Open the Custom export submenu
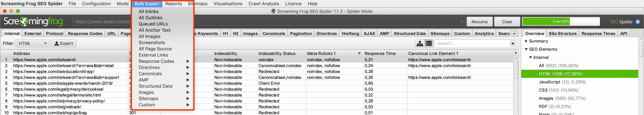 click(164, 105)
